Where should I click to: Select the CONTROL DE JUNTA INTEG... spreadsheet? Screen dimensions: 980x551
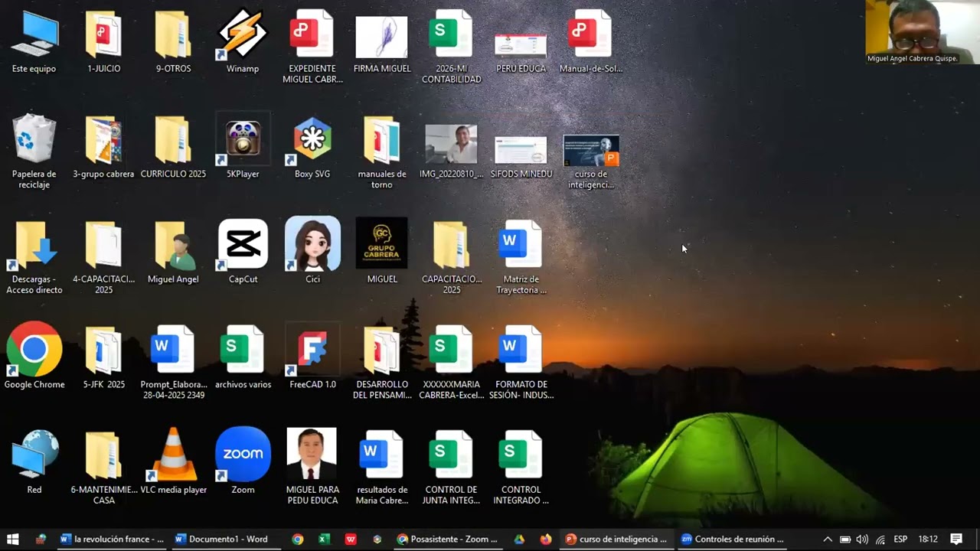[452, 467]
